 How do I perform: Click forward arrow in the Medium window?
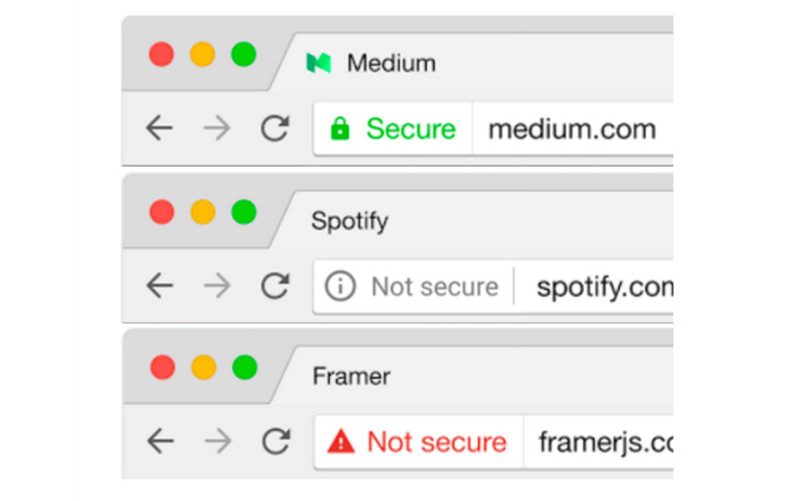[x=217, y=128]
